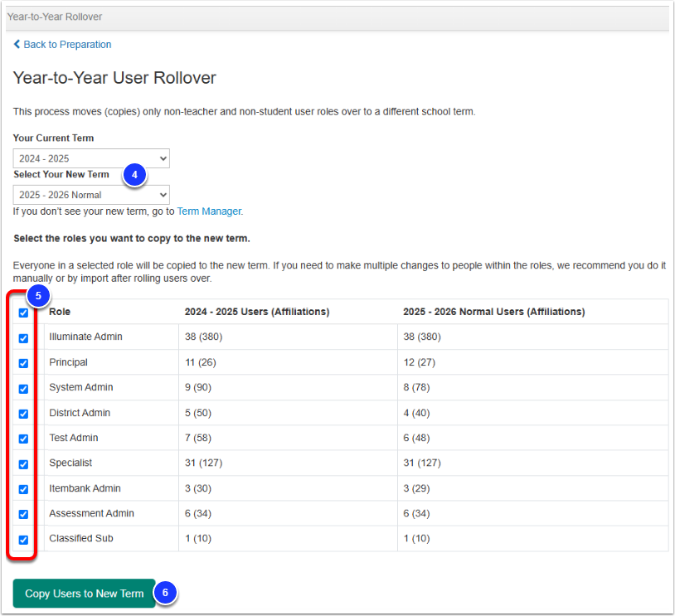Uncheck the Principal role checkbox
Image resolution: width=675 pixels, height=616 pixels.
24,363
